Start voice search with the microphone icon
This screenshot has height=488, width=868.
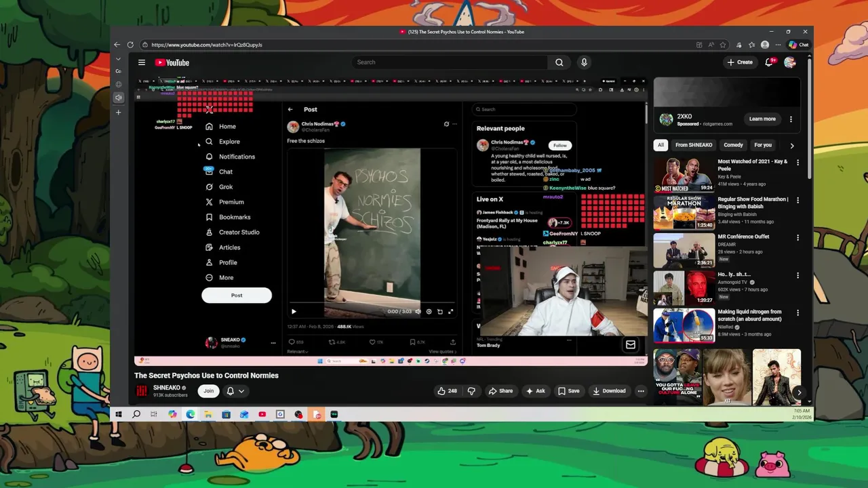point(584,62)
